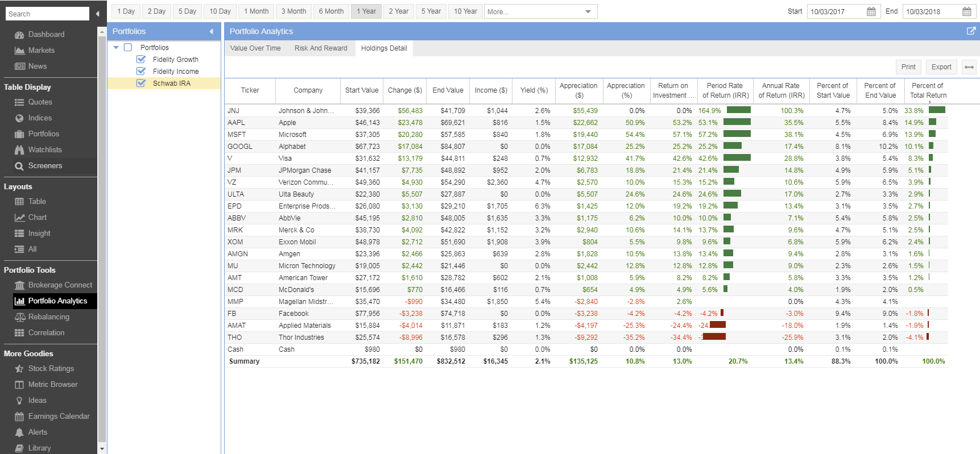The width and height of the screenshot is (980, 454).
Task: Sort by End Value column header
Action: 448,90
